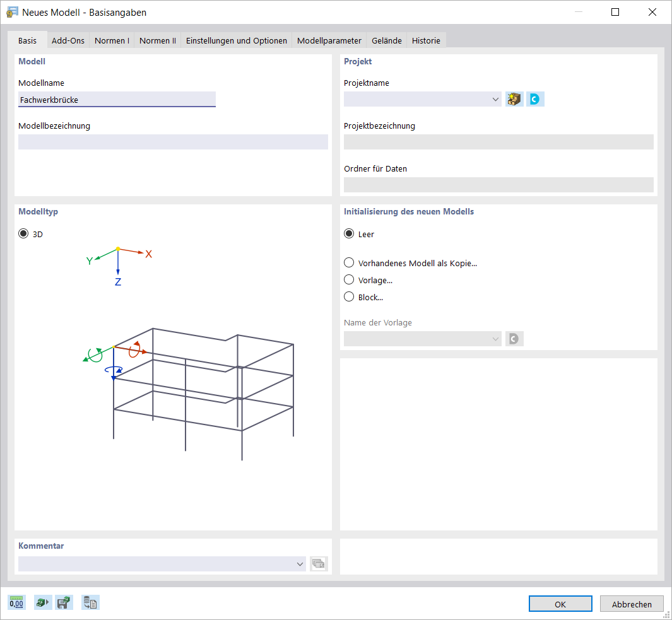
Task: Confirm the dialog with OK
Action: 560,604
